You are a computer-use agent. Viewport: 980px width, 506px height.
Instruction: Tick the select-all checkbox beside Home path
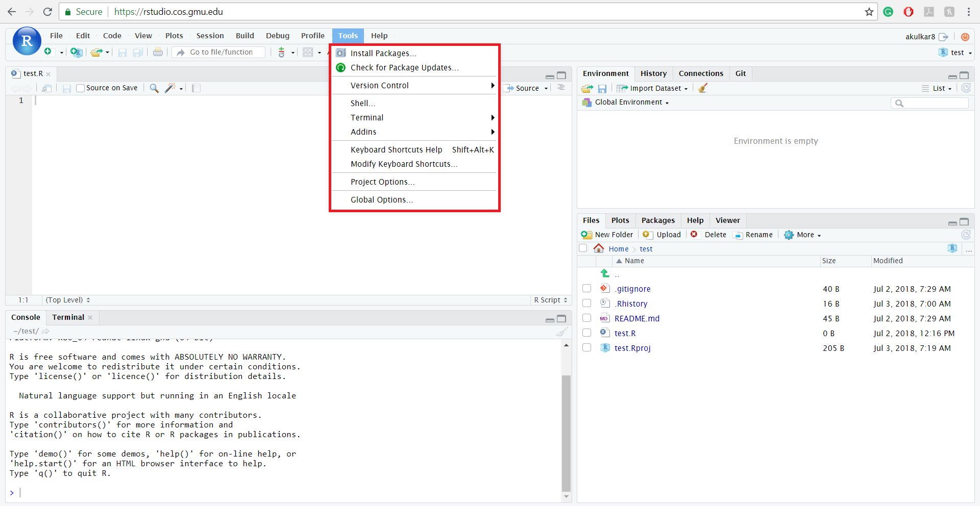583,248
